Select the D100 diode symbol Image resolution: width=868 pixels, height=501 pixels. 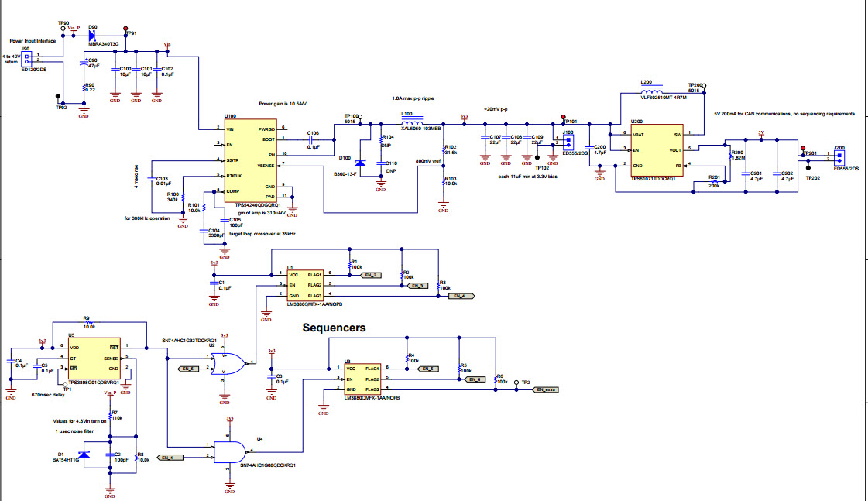(360, 163)
